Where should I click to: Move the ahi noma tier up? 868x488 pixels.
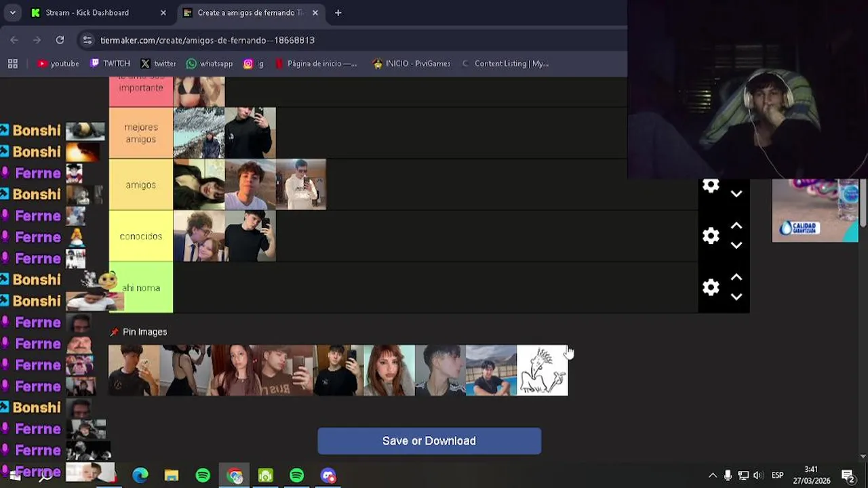point(736,277)
